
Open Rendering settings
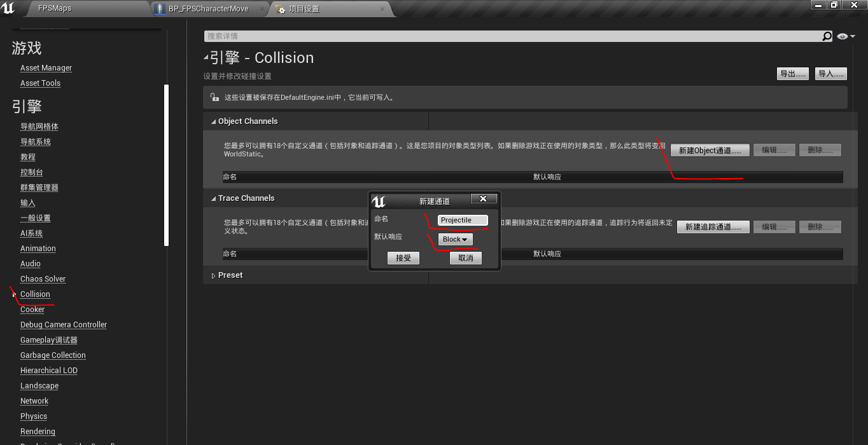38,432
